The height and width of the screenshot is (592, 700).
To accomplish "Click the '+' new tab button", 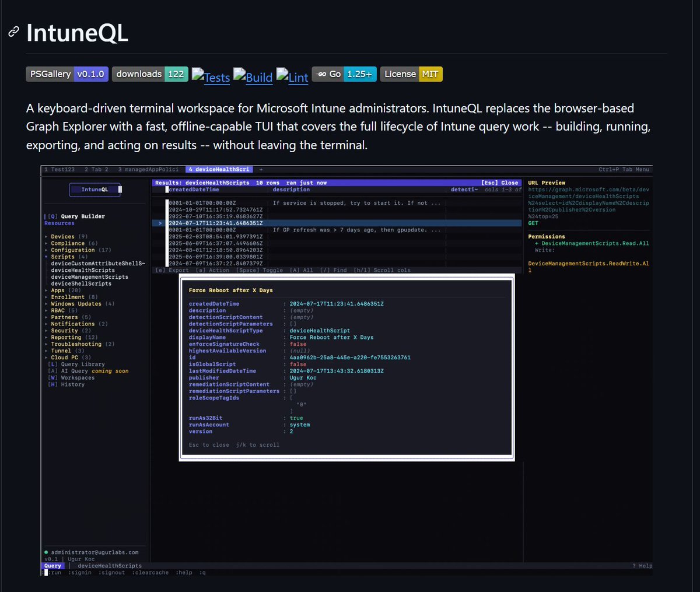I will pos(261,170).
